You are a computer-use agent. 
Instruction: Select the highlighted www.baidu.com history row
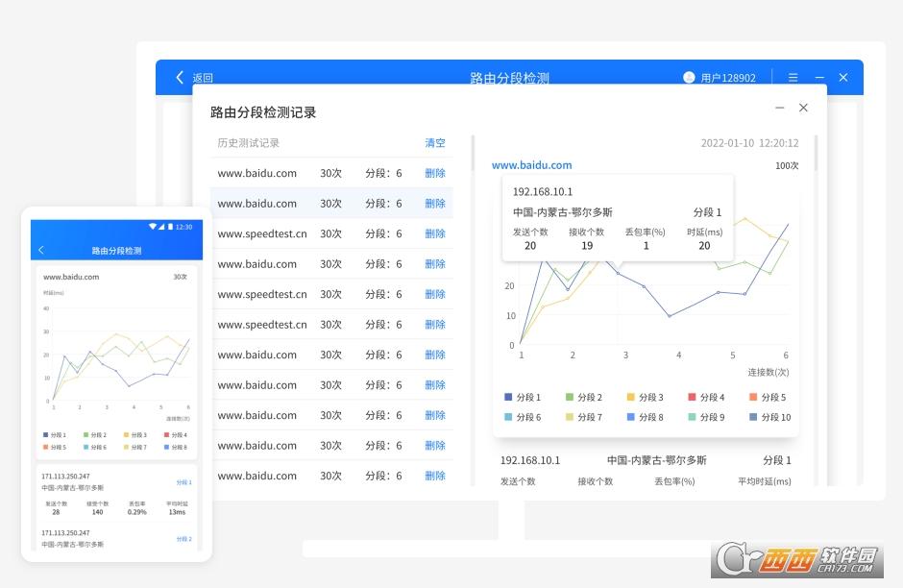pos(331,204)
